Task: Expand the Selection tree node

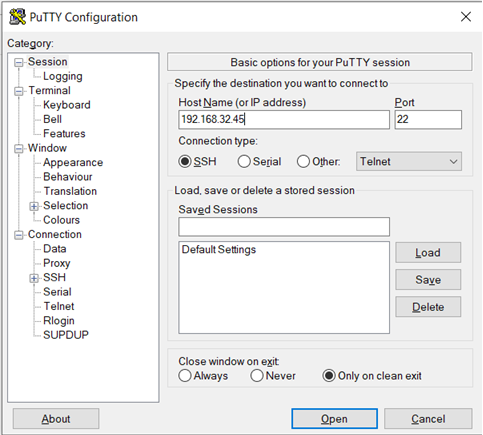Action: (34, 206)
